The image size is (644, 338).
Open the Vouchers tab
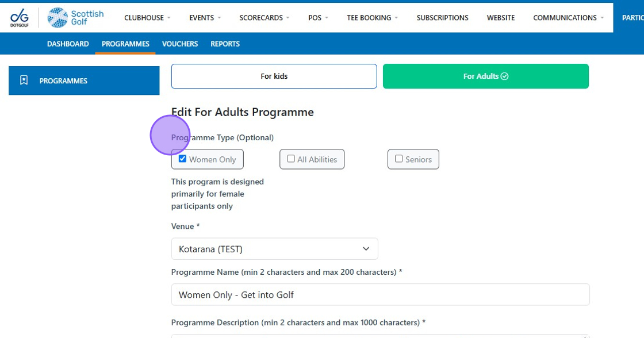pyautogui.click(x=180, y=44)
